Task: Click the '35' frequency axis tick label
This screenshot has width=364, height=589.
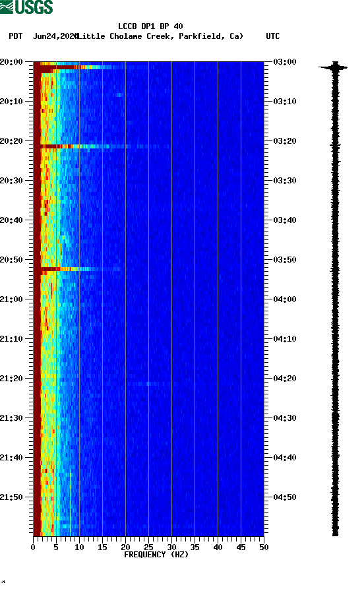Action: (x=195, y=547)
